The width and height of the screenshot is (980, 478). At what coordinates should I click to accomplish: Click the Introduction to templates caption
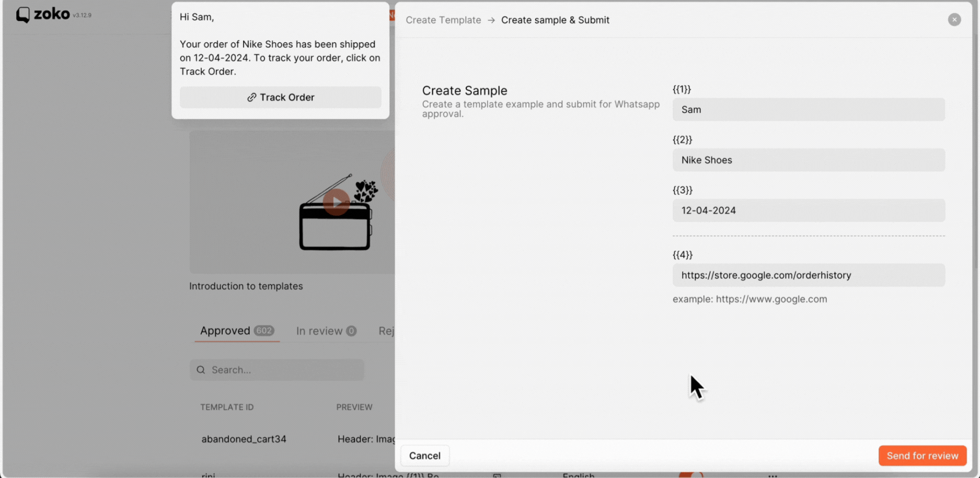pyautogui.click(x=246, y=286)
